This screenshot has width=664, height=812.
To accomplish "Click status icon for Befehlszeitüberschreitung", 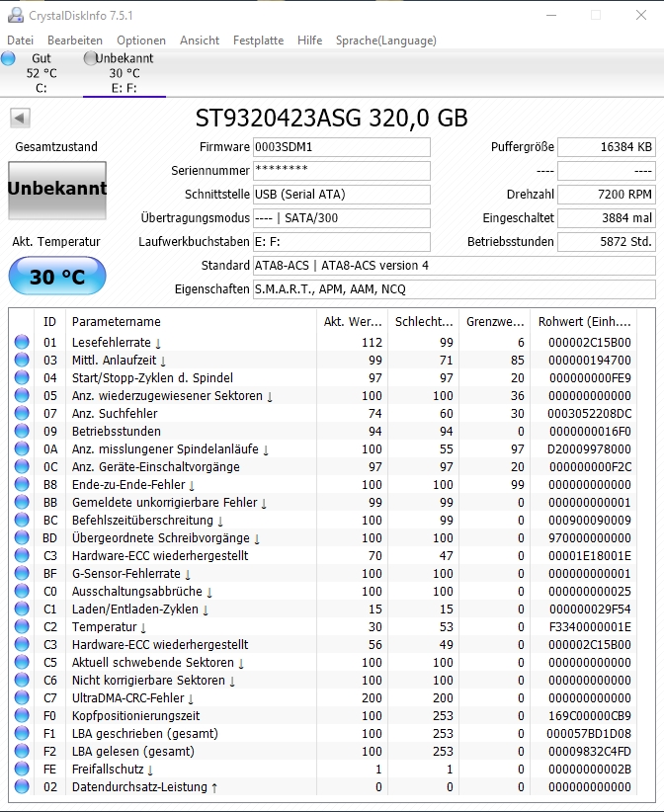I will 22,520.
